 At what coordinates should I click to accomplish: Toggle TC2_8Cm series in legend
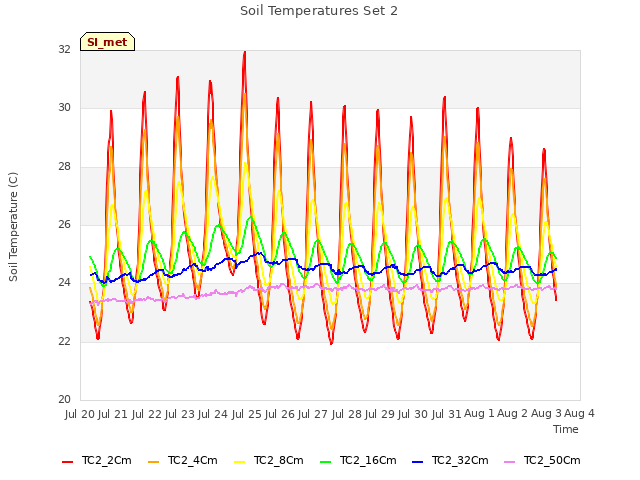click(269, 460)
